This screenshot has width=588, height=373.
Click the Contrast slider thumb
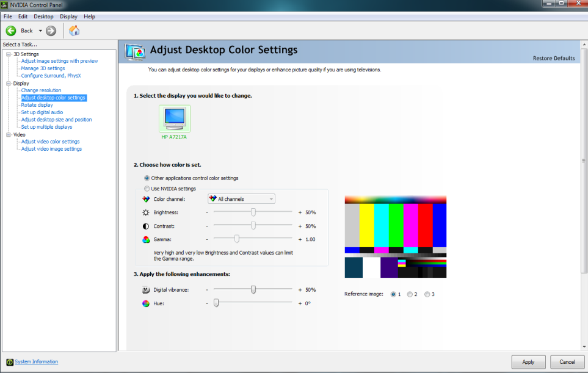(253, 226)
